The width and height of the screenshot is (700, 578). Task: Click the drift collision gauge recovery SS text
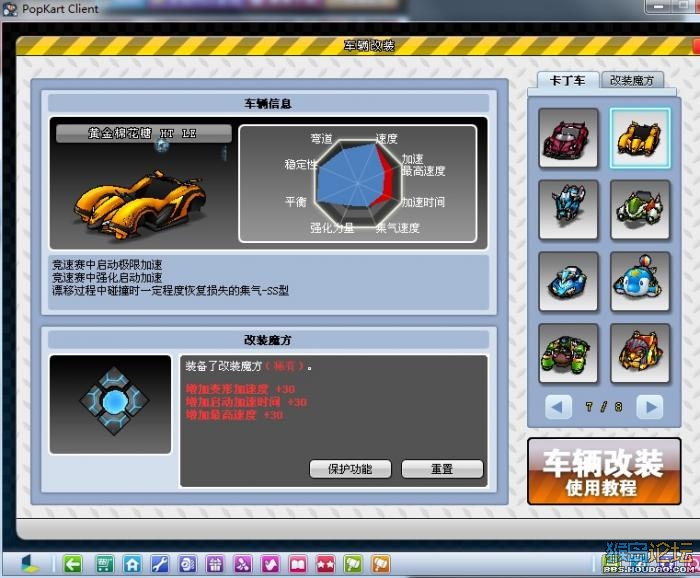[171, 291]
